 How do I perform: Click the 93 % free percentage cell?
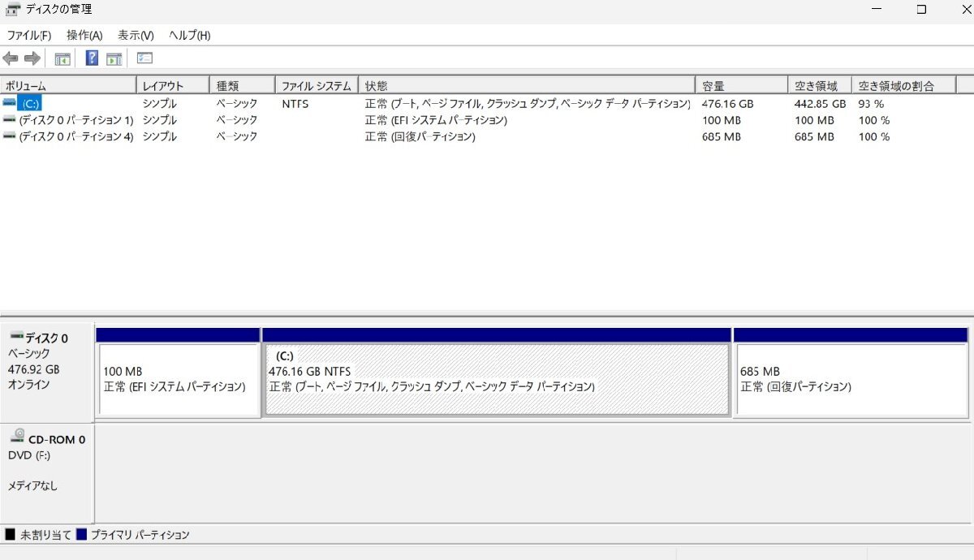(x=871, y=104)
